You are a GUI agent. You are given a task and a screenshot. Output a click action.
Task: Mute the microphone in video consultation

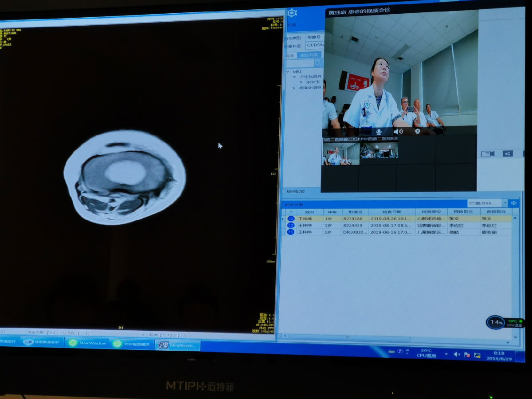[x=379, y=132]
